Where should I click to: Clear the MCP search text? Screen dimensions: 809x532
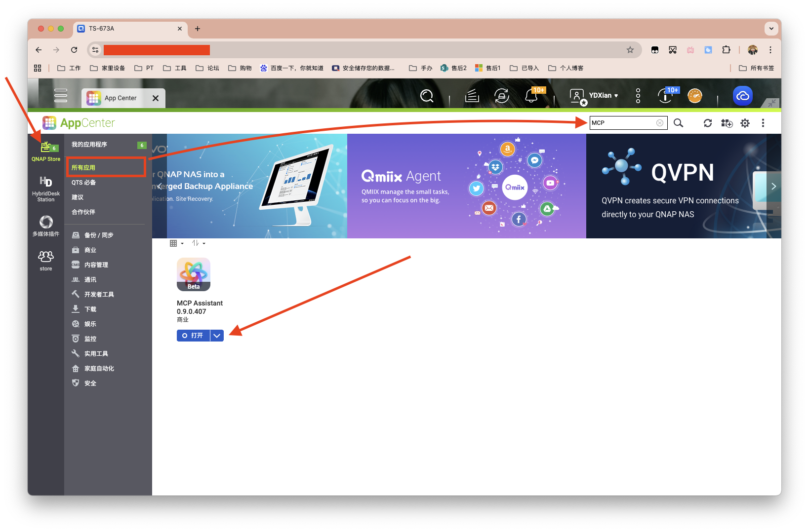[x=659, y=123]
